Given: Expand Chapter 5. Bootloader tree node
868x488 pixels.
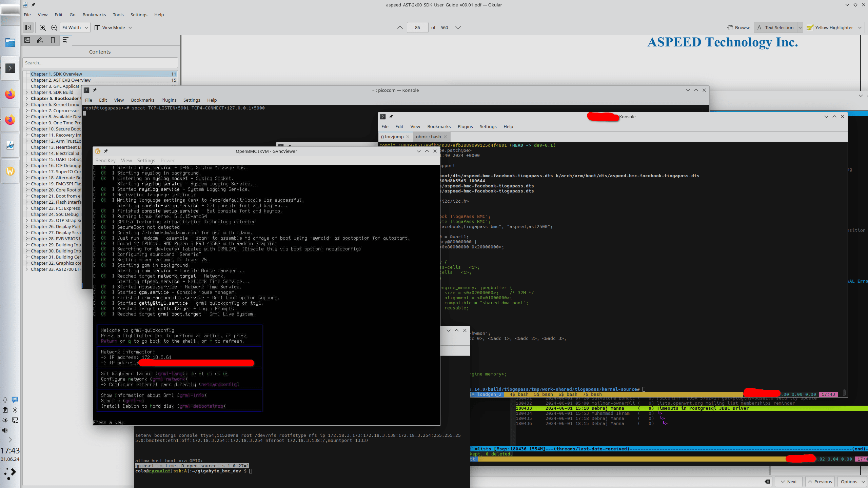Looking at the screenshot, I should click(27, 98).
